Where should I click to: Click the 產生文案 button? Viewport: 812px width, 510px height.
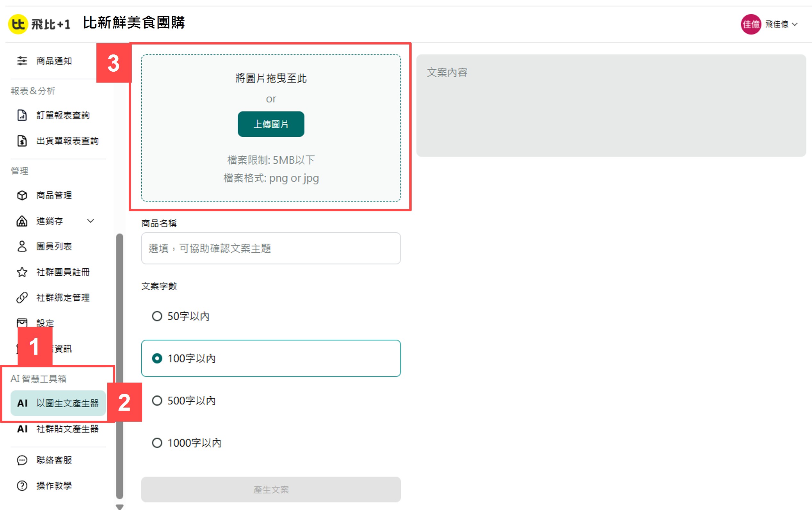271,490
